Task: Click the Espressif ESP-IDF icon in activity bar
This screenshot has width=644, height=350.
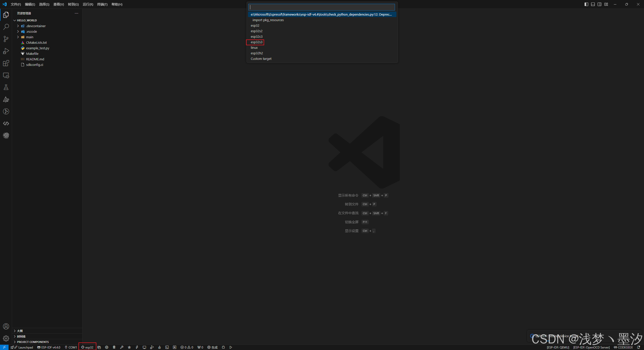Action: (6, 136)
